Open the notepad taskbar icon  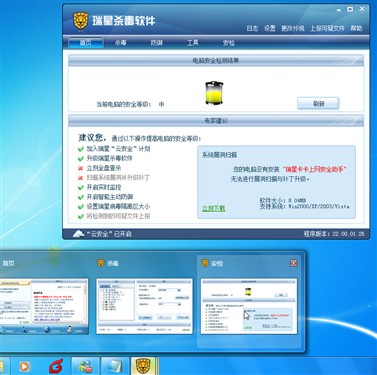tap(115, 367)
